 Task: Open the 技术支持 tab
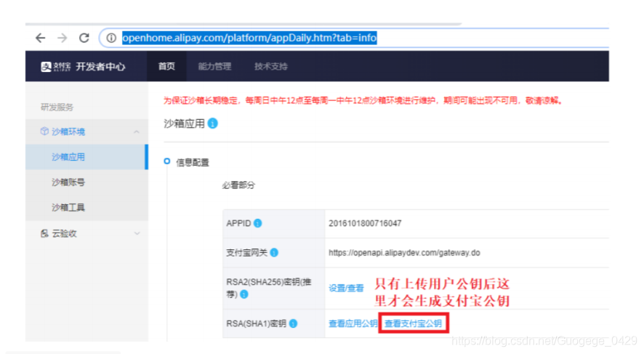(x=270, y=67)
